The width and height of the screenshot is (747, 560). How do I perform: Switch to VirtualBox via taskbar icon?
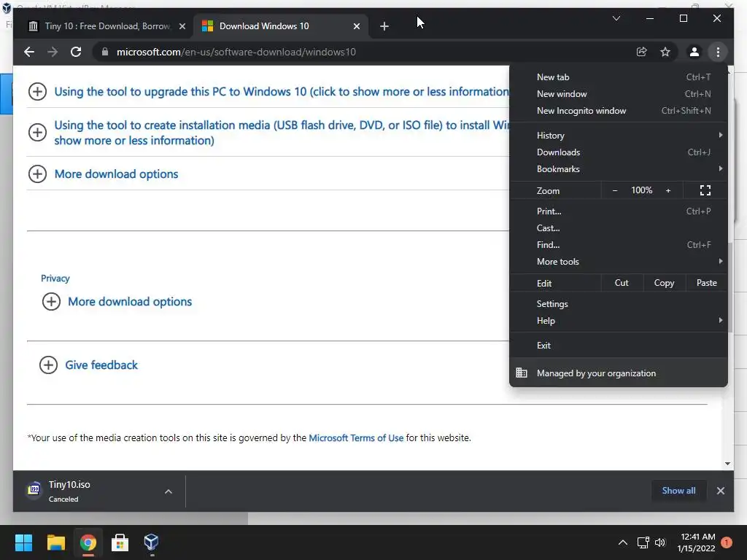click(x=152, y=542)
